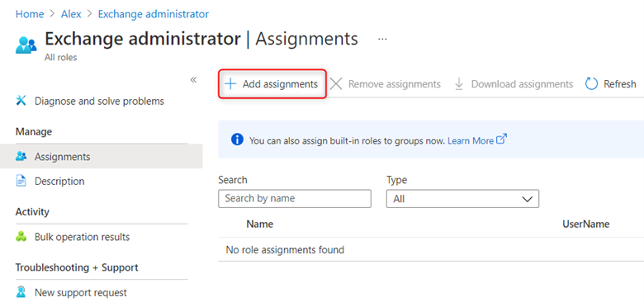Image resolution: width=644 pixels, height=307 pixels.
Task: Sort by the UserName column header
Action: 585,224
